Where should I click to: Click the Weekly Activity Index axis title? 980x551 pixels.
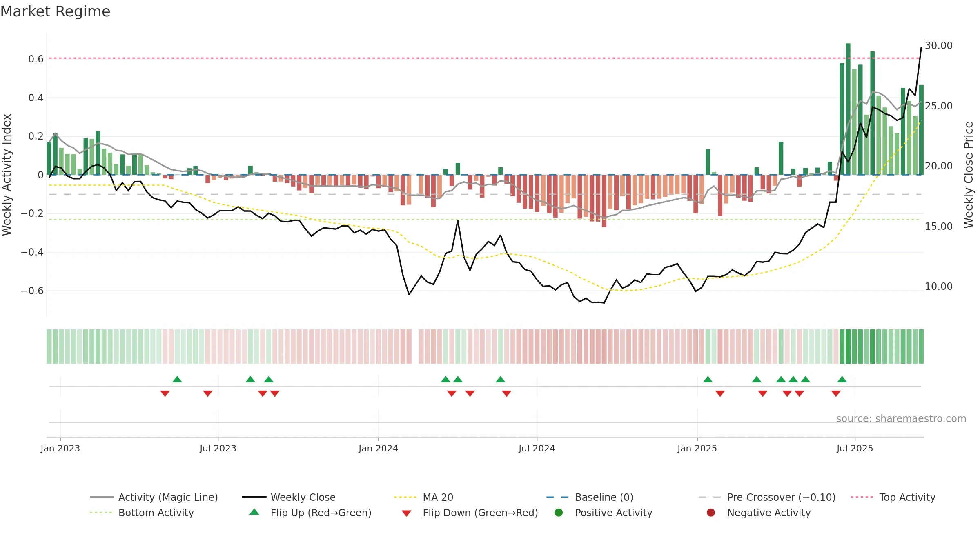(x=7, y=175)
